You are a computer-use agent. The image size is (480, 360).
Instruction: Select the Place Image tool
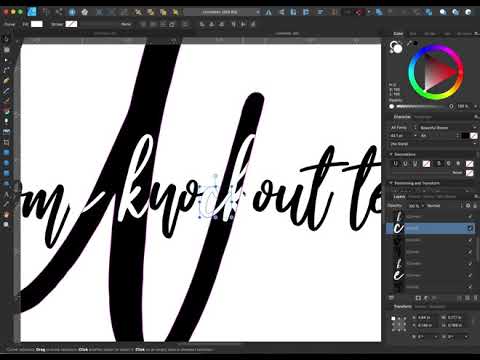coord(6,132)
